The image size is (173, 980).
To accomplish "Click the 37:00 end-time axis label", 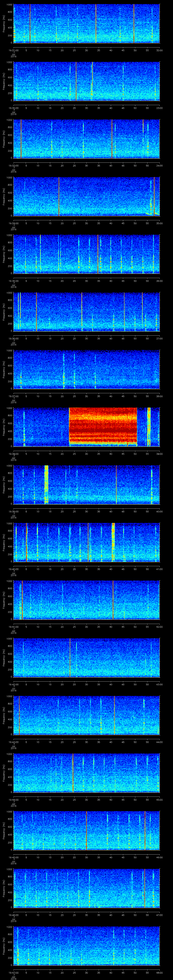I will tap(159, 339).
